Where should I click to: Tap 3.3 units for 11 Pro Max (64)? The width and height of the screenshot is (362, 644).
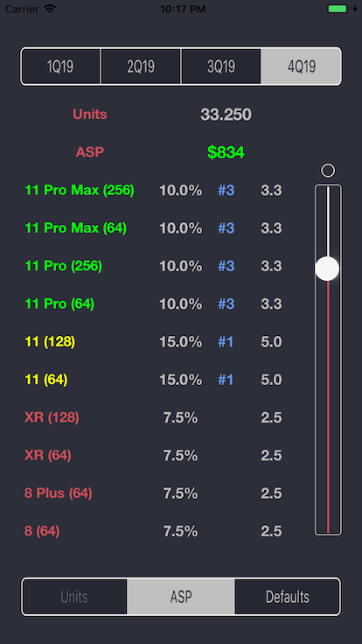click(x=271, y=228)
